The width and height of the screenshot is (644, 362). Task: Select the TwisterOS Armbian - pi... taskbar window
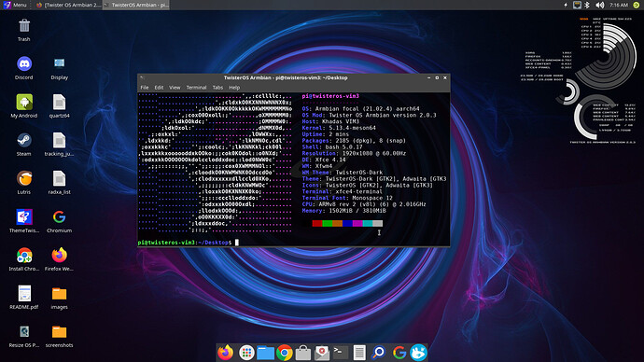point(136,5)
